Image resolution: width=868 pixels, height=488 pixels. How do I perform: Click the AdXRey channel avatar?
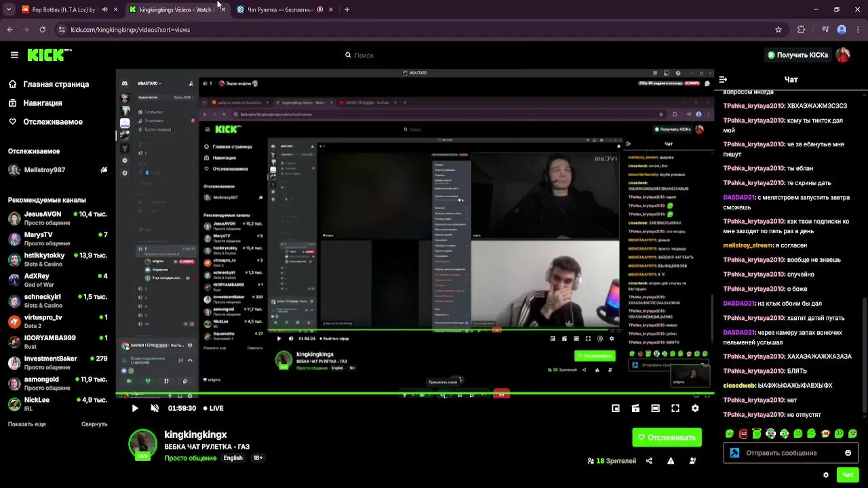(x=14, y=281)
